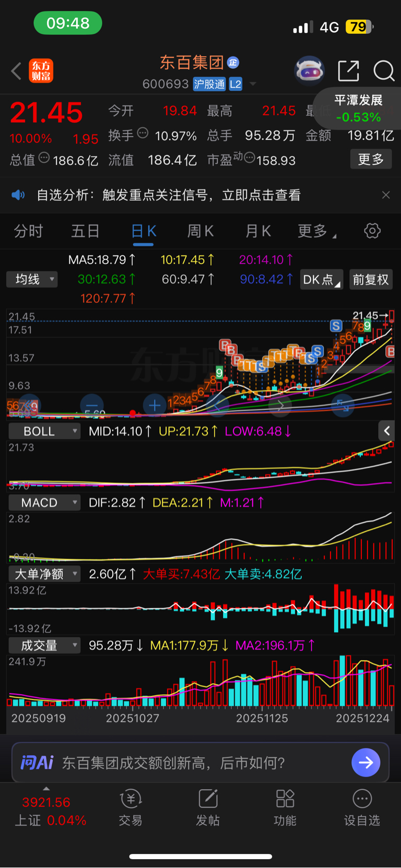This screenshot has width=401, height=868.
Task: Tap the green 9 marker near 21.45
Action: (368, 326)
